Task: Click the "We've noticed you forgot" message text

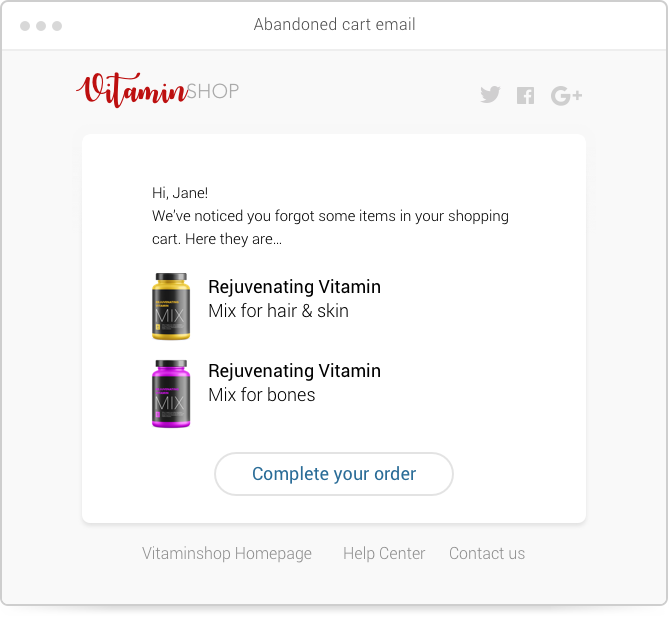Action: click(x=330, y=227)
